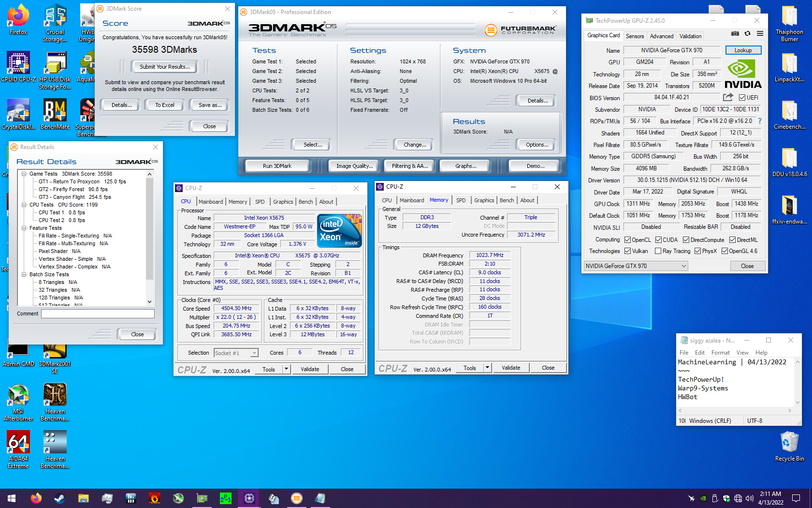
Task: Open the Validation tab in GPU-Z
Action: coord(690,36)
